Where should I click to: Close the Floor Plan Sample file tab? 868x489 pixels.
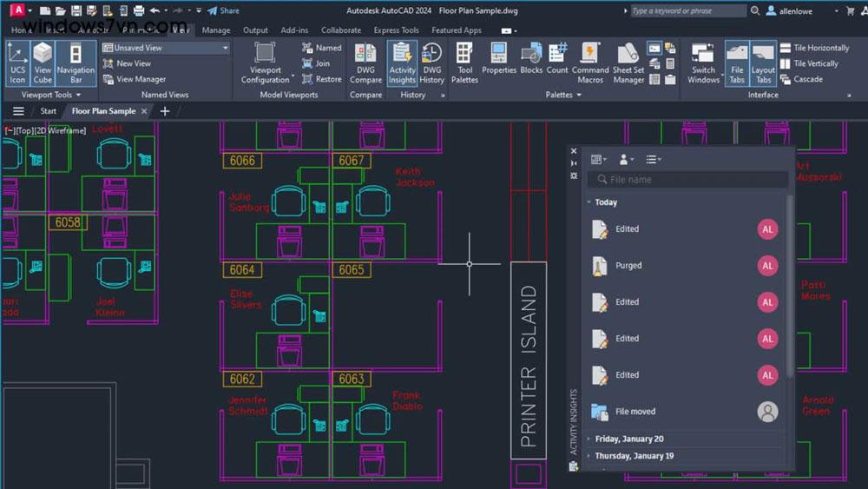pos(144,111)
